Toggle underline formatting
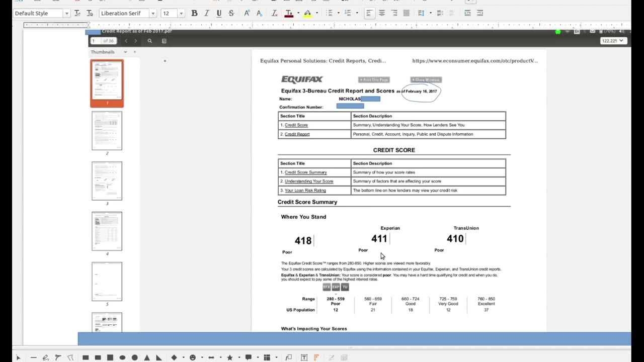This screenshot has width=644, height=362. tap(219, 13)
